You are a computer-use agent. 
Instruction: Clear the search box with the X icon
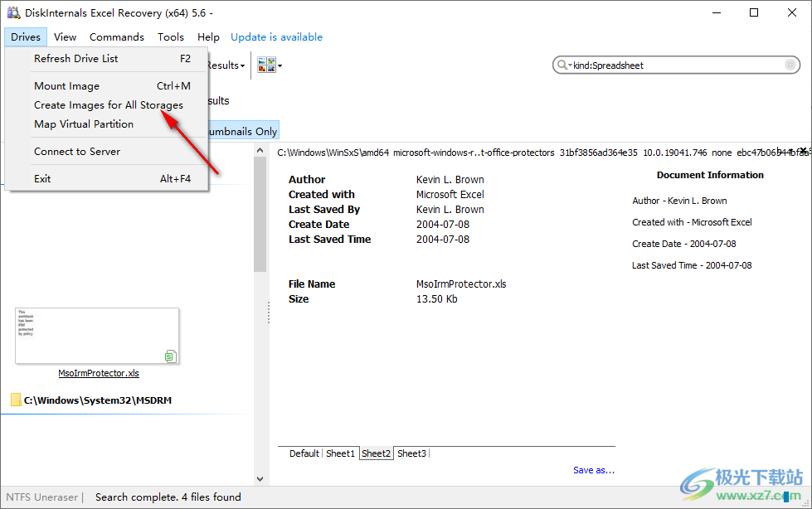[790, 65]
